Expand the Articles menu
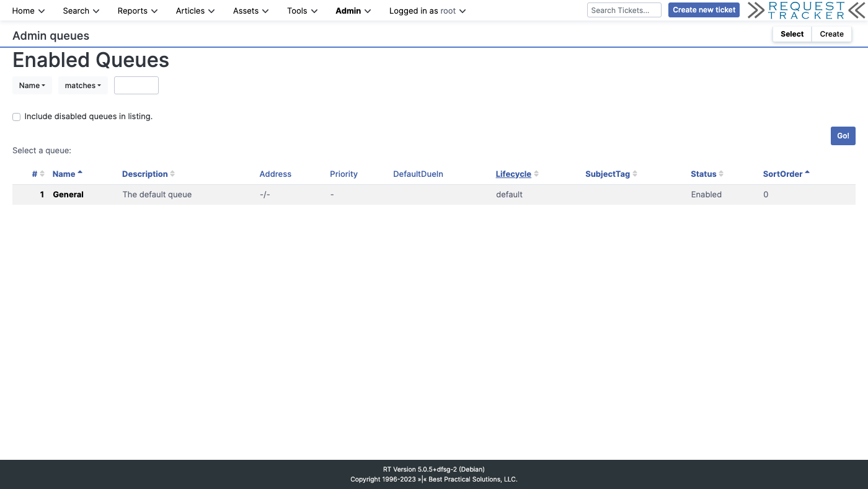Viewport: 868px width, 489px height. 195,11
